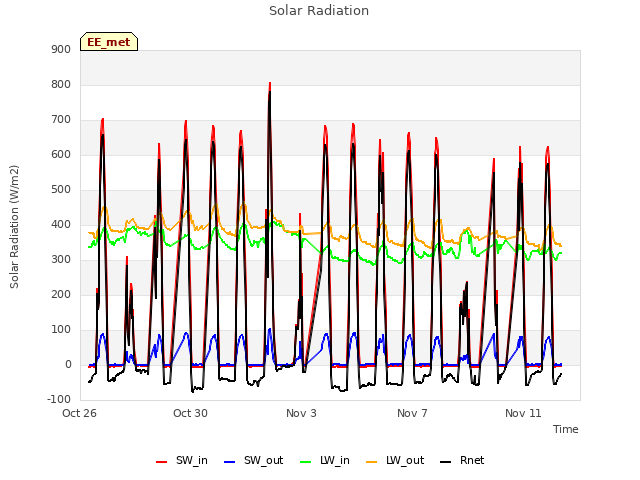Click the Oct 30 tick label
This screenshot has height=480, width=640.
coord(190,413)
